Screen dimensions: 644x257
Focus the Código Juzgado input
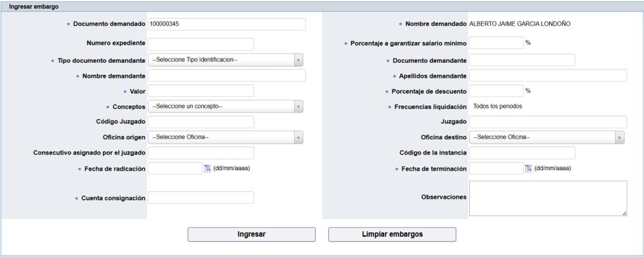click(x=201, y=122)
